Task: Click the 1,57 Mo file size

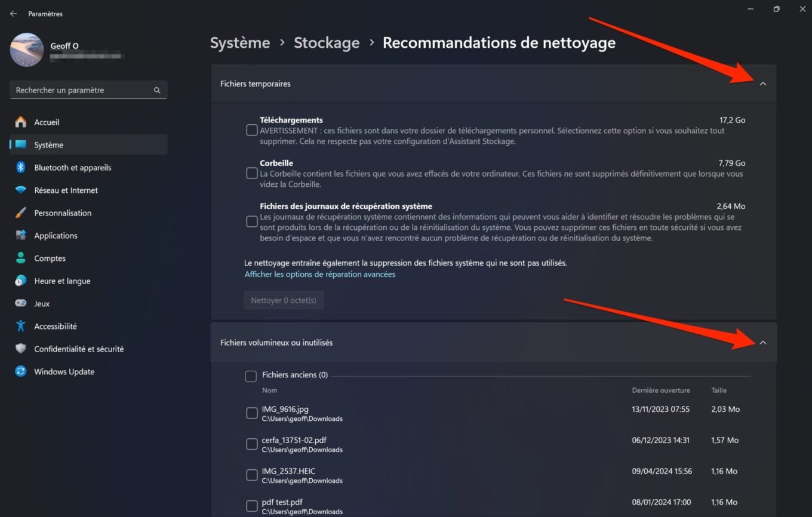Action: coord(725,440)
